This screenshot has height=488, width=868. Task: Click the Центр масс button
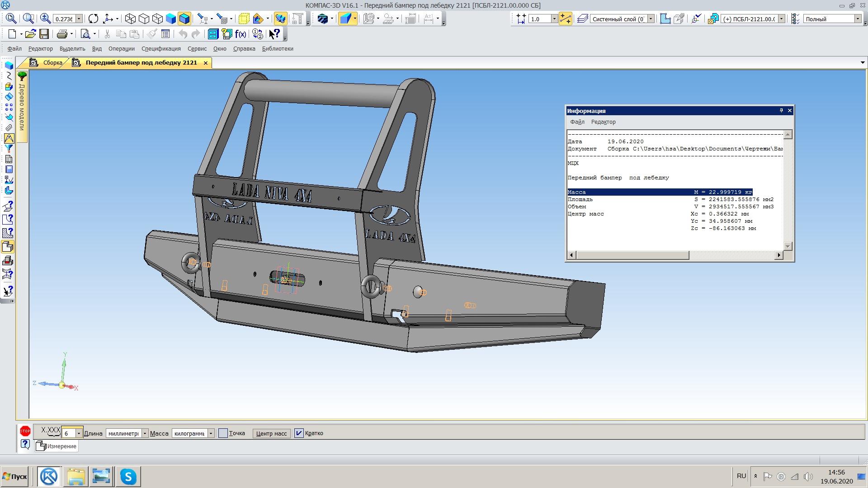(271, 433)
